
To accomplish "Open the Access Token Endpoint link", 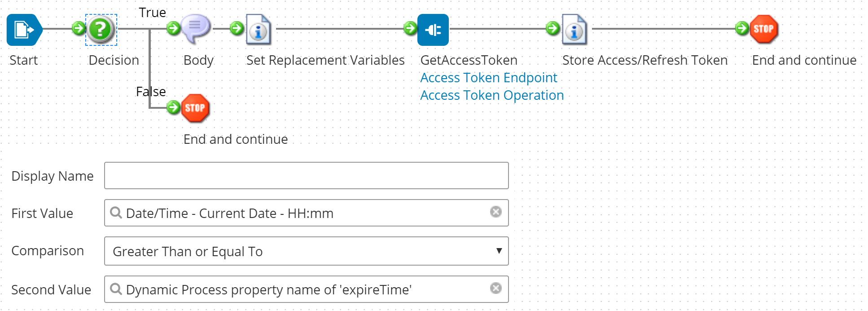I will (x=488, y=78).
